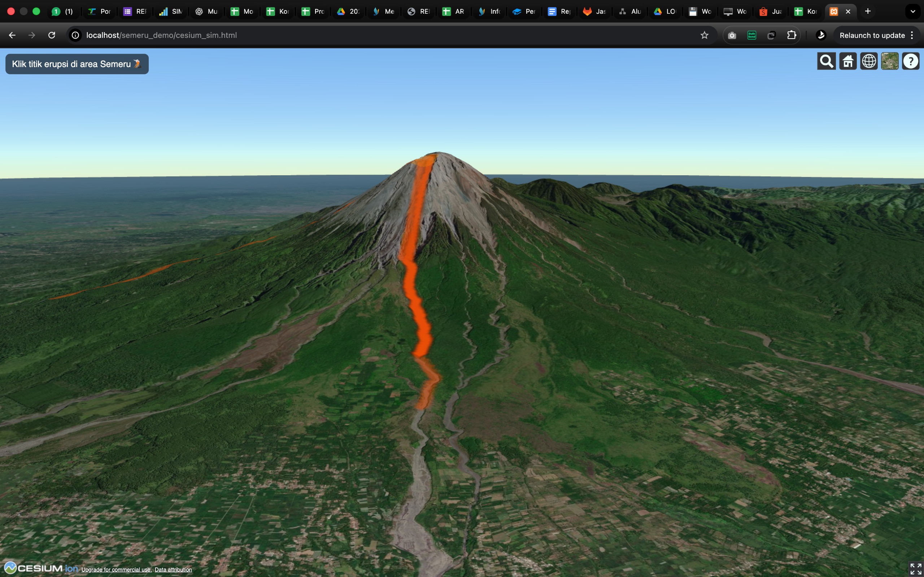Open the Data attribution link
This screenshot has width=924, height=577.
(173, 570)
